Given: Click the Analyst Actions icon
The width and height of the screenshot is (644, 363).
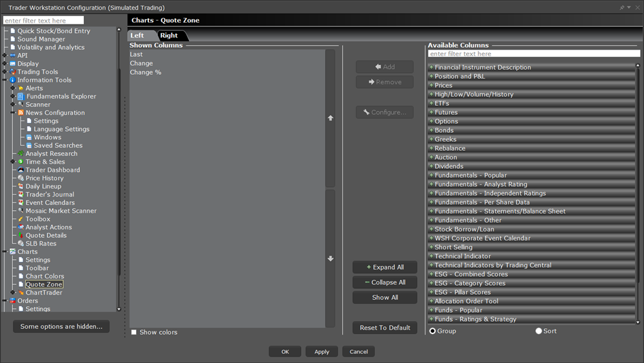Looking at the screenshot, I should [x=21, y=227].
